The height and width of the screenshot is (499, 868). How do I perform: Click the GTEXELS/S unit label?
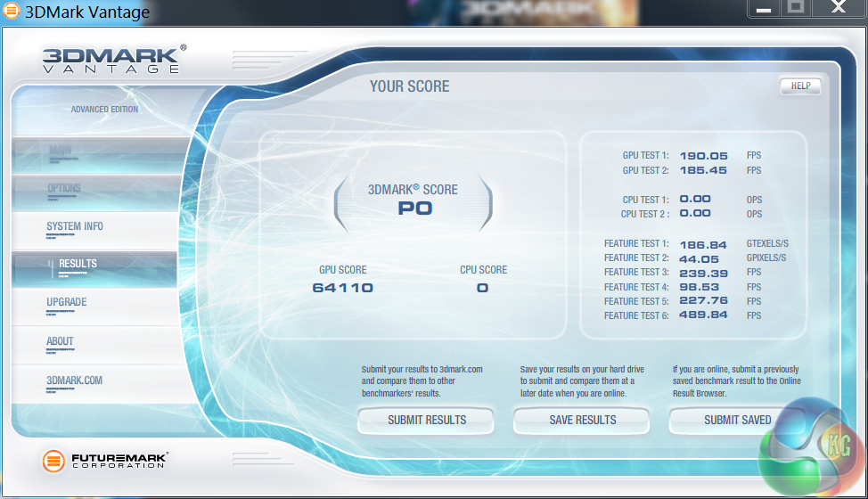tap(767, 243)
